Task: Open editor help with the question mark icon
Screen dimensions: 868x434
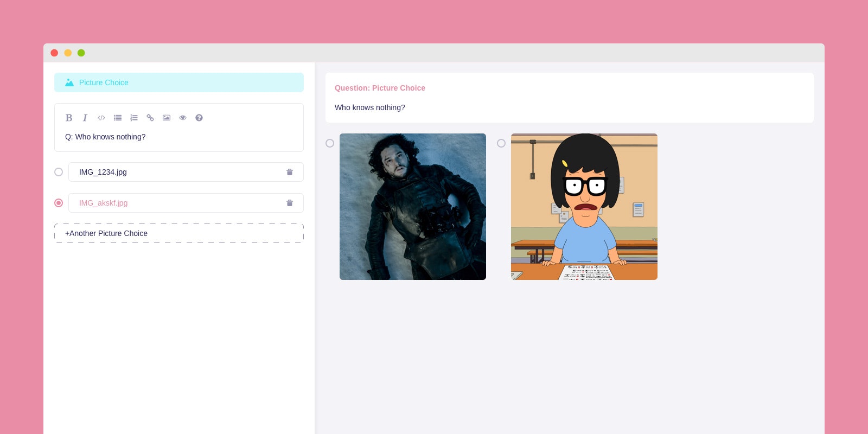Action: 199,118
